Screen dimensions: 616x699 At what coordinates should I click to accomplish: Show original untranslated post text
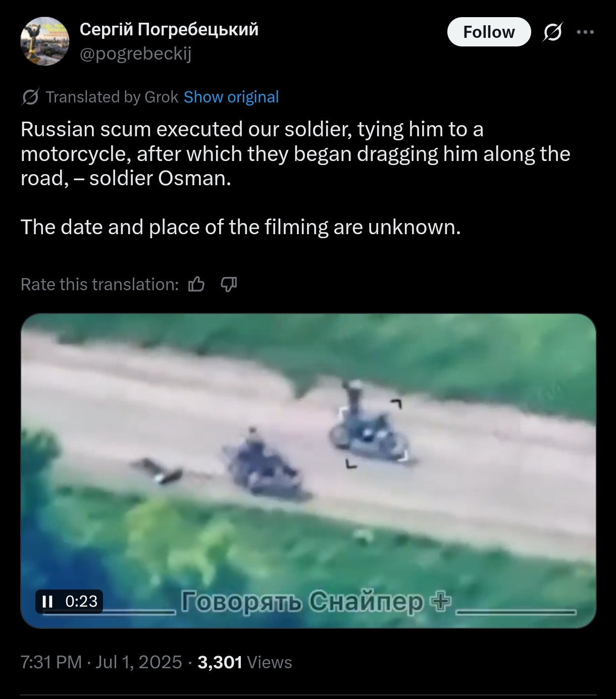231,97
